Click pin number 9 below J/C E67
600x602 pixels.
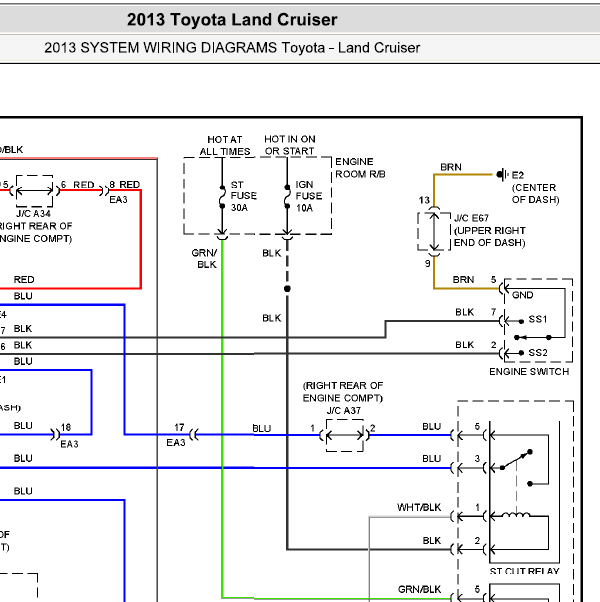click(427, 264)
